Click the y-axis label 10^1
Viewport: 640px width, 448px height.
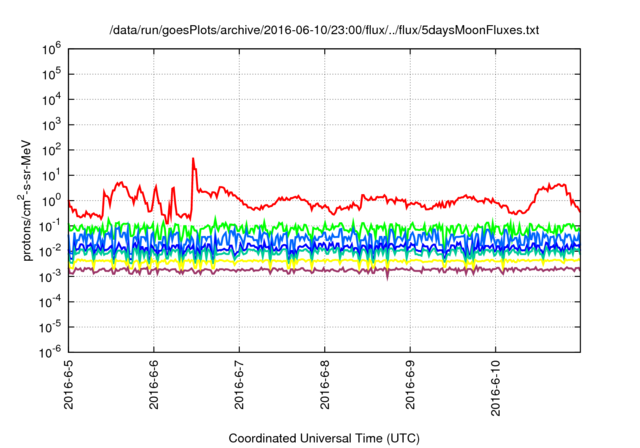[52, 177]
